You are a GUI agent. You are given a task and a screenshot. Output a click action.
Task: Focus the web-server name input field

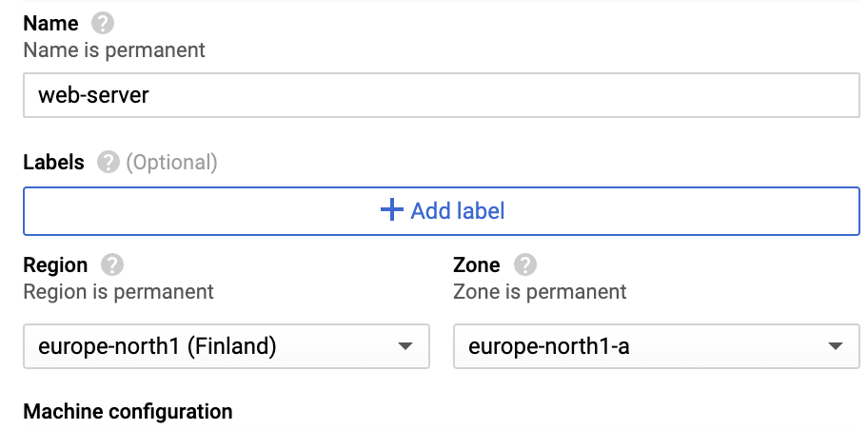(x=441, y=95)
